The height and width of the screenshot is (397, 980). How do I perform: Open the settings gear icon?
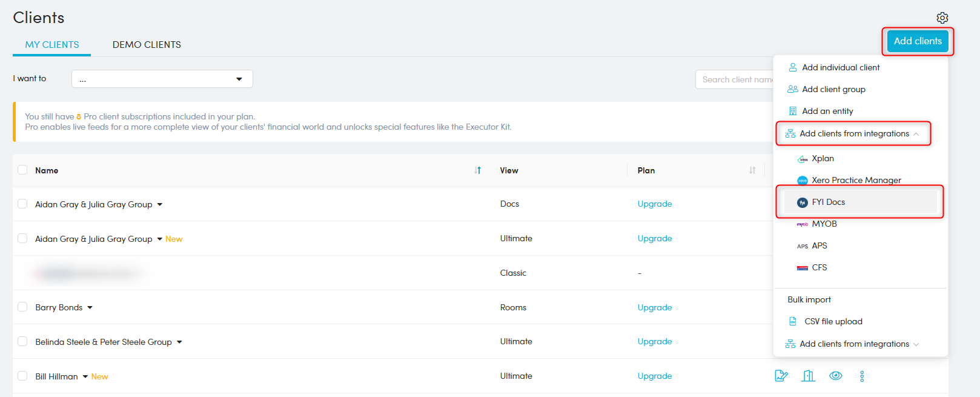[942, 18]
